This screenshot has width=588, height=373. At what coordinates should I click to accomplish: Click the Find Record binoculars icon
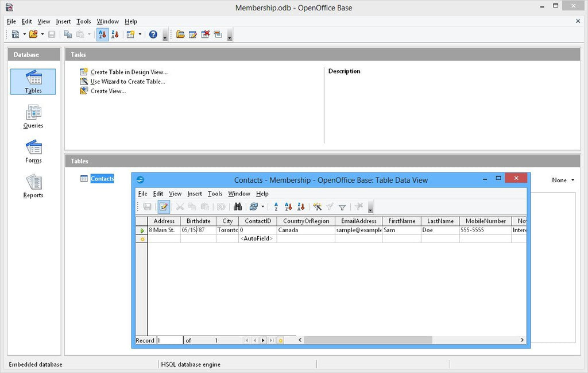[238, 207]
